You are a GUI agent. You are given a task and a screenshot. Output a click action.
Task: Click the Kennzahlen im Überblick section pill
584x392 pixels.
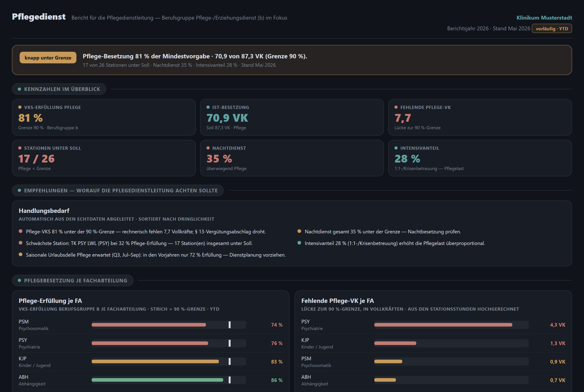tap(59, 89)
